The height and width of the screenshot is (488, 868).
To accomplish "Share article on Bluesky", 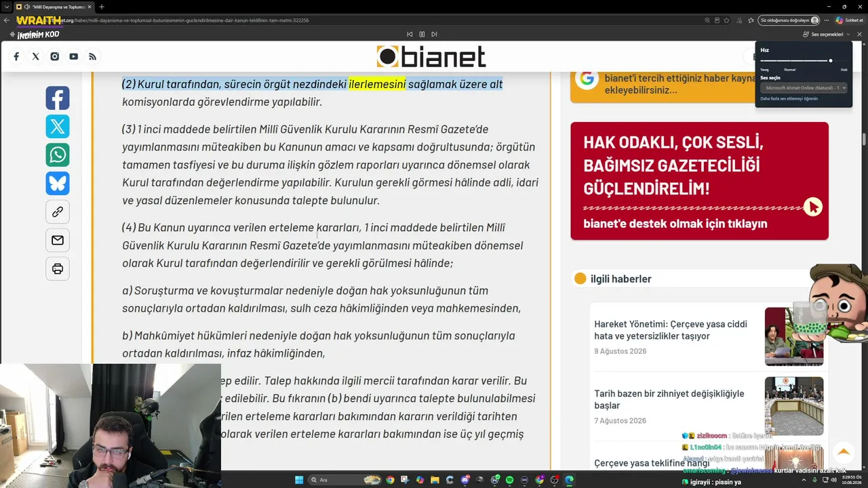I will pyautogui.click(x=58, y=184).
